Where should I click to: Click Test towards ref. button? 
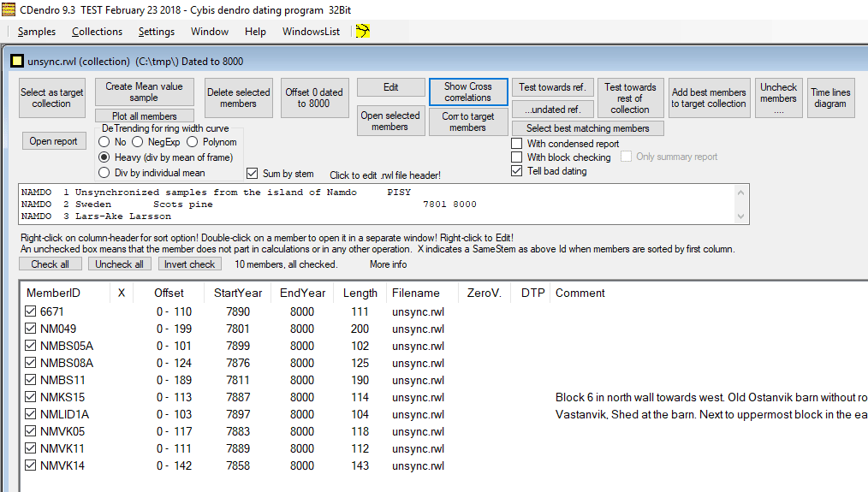tap(552, 87)
